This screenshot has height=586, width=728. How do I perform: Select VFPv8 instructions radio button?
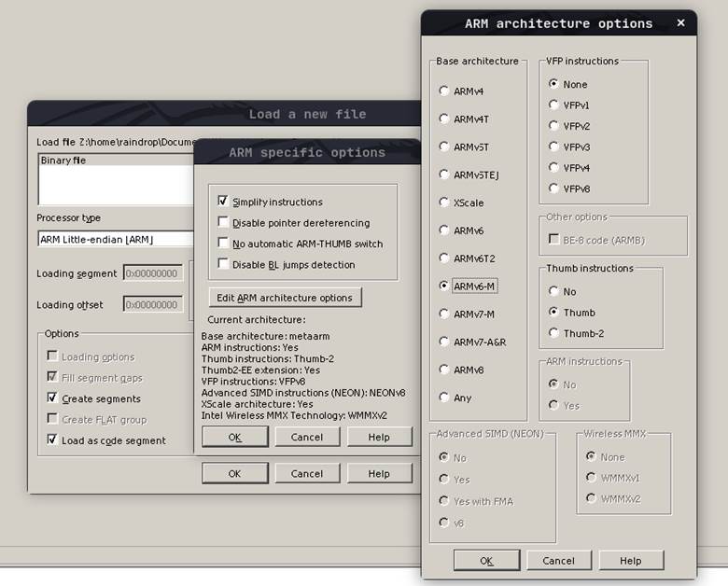[x=554, y=188]
